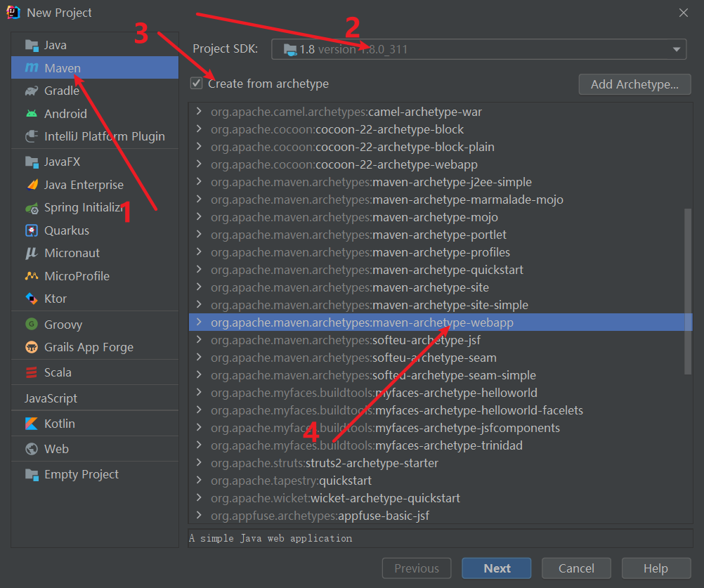Click the Grails App Forge icon
Image resolution: width=704 pixels, height=588 pixels.
tap(32, 347)
